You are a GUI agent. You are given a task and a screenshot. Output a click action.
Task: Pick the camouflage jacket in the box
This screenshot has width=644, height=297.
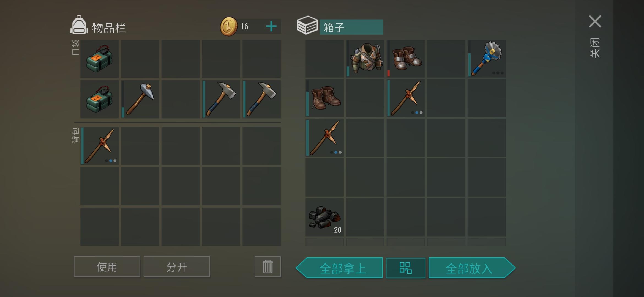tap(365, 59)
